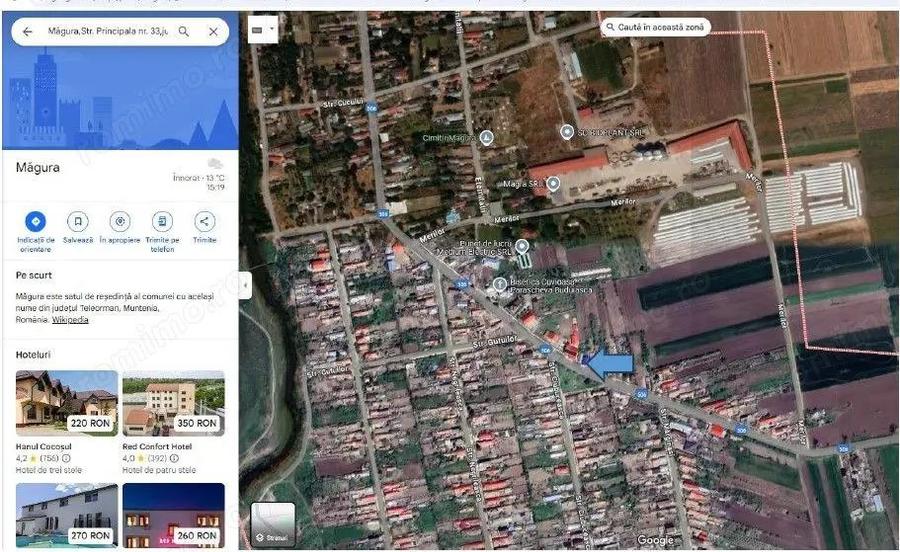Search nearby with În apropiere
This screenshot has width=900, height=552.
(120, 222)
